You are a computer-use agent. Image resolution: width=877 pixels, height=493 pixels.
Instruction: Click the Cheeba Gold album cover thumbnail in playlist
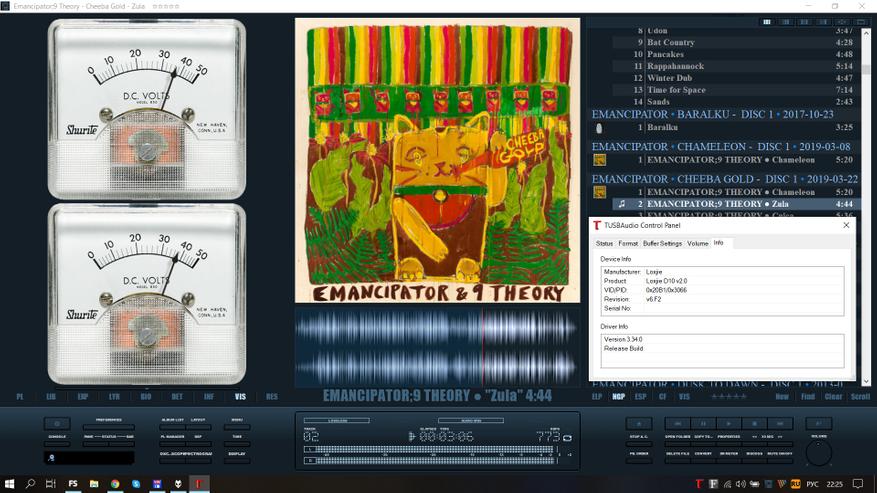[x=600, y=192]
